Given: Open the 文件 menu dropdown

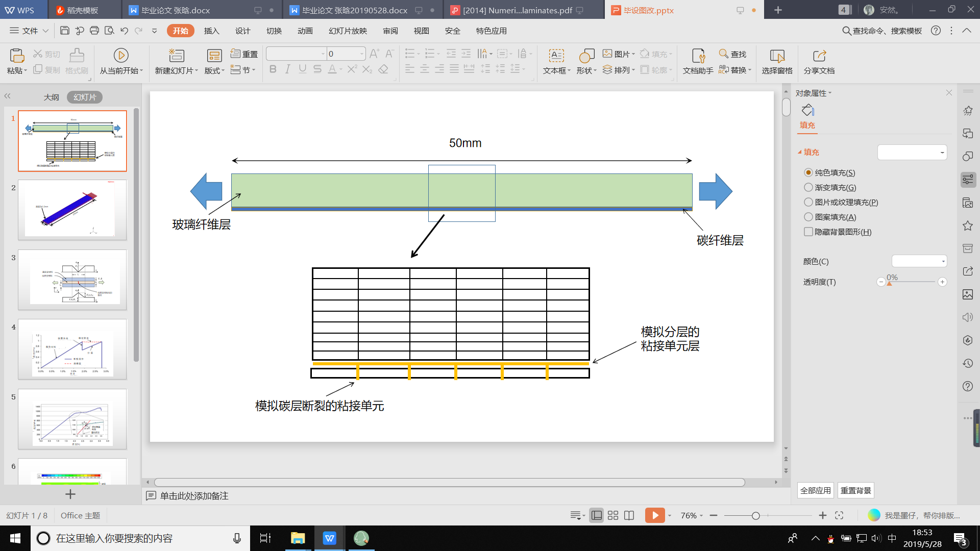Looking at the screenshot, I should [30, 31].
